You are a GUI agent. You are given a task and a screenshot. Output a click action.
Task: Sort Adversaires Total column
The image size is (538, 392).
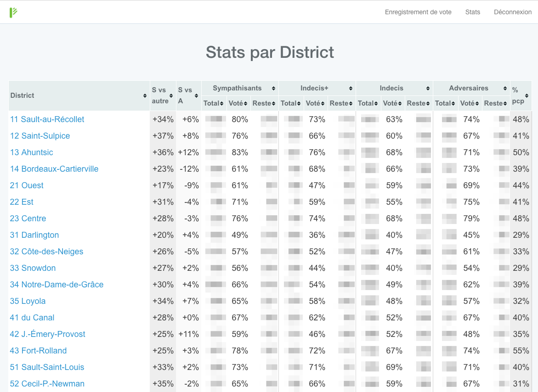pyautogui.click(x=445, y=103)
